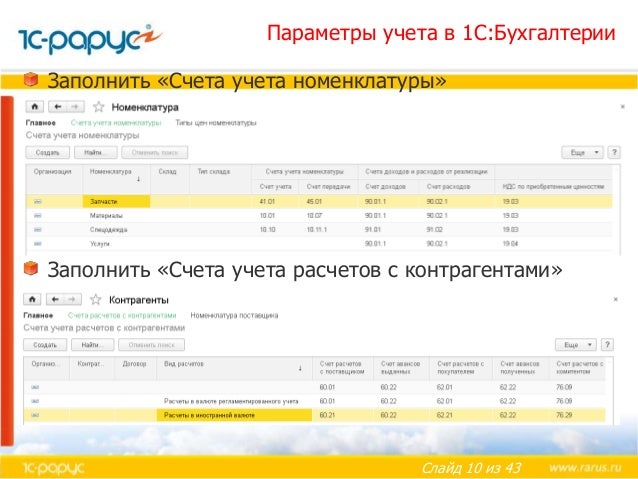The height and width of the screenshot is (479, 638).
Task: Go back using arrow in Номенклатура window
Action: tap(57, 107)
